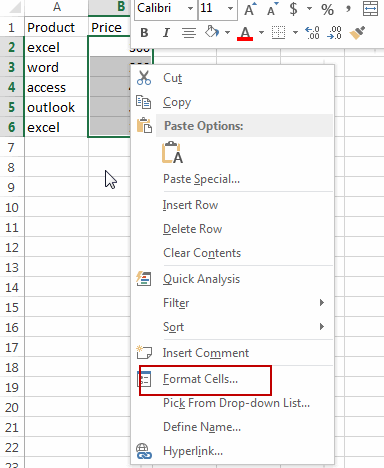This screenshot has width=384, height=468.
Task: Open the font size 11 dropdown
Action: 230,8
